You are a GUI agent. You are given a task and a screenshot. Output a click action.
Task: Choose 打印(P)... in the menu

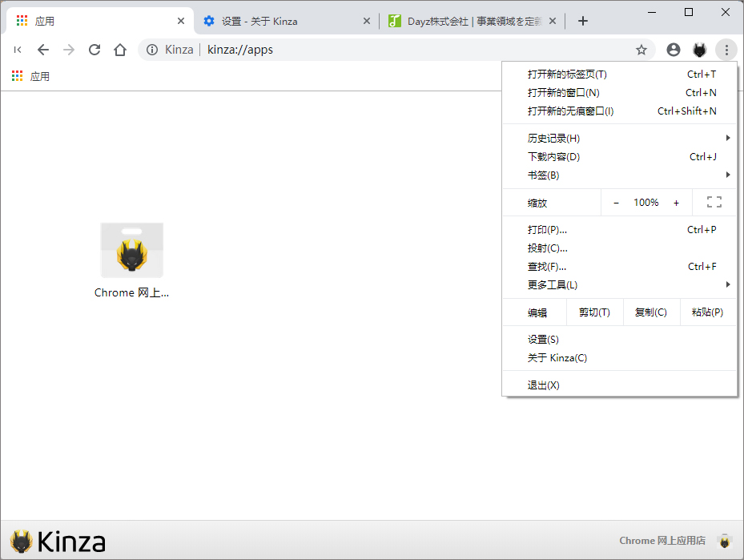click(x=620, y=230)
